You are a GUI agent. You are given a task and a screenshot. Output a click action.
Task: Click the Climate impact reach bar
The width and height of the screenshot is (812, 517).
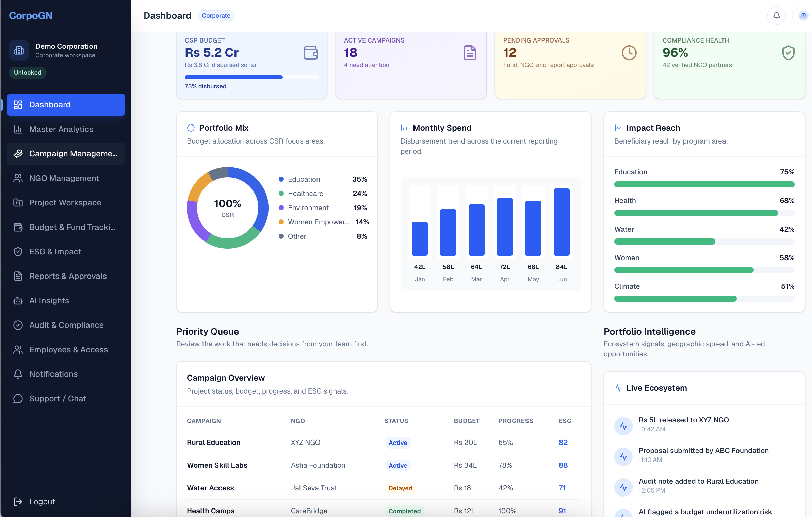(704, 299)
